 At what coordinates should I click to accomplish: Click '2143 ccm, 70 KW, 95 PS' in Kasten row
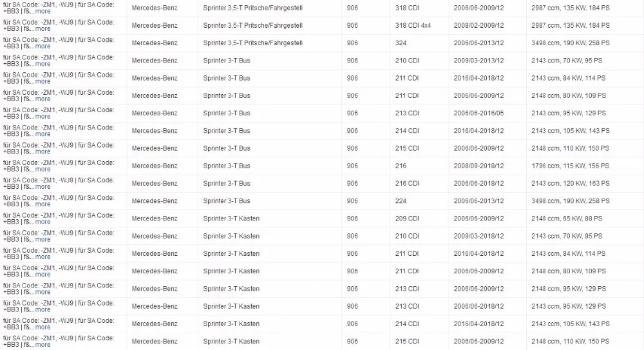[567, 236]
